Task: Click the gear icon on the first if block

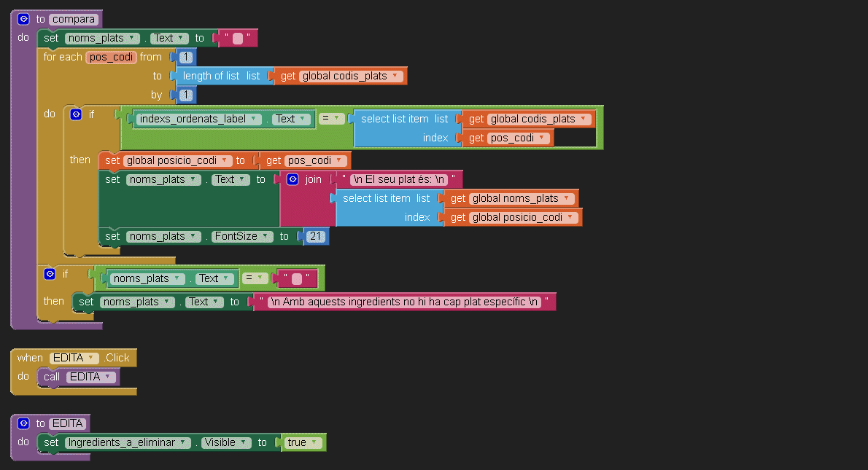Action: (x=76, y=114)
